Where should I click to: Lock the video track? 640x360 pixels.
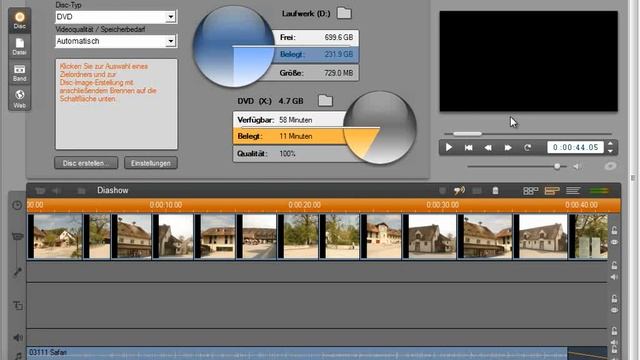pos(614,231)
